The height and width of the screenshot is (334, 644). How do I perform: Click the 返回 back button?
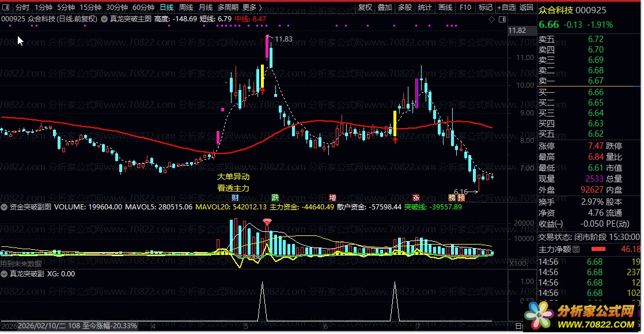(x=526, y=7)
